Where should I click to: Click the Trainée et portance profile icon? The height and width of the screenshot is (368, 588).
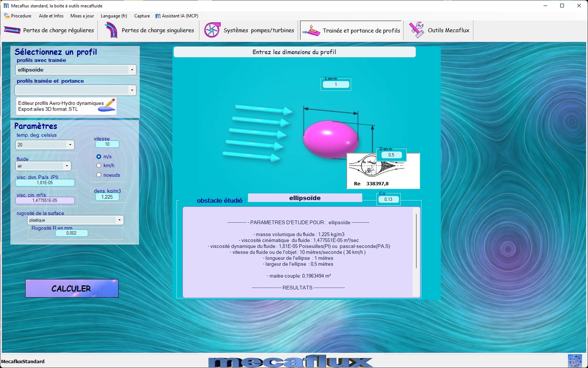[x=311, y=30]
